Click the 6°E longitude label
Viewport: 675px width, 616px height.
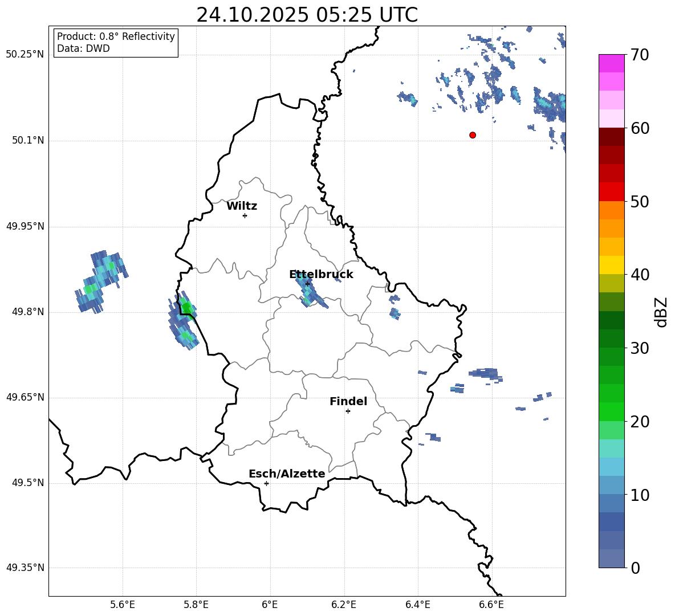coord(270,605)
